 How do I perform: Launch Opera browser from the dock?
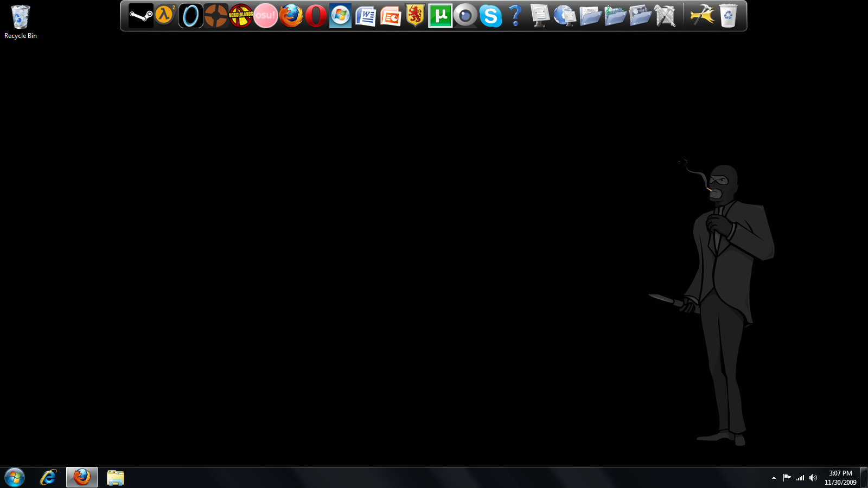click(x=316, y=16)
